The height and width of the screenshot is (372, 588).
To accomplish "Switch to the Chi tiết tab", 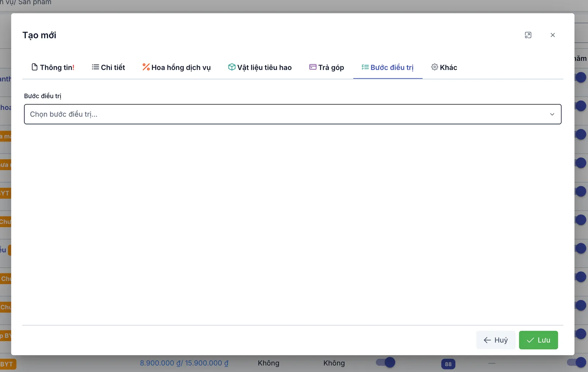I will [108, 67].
